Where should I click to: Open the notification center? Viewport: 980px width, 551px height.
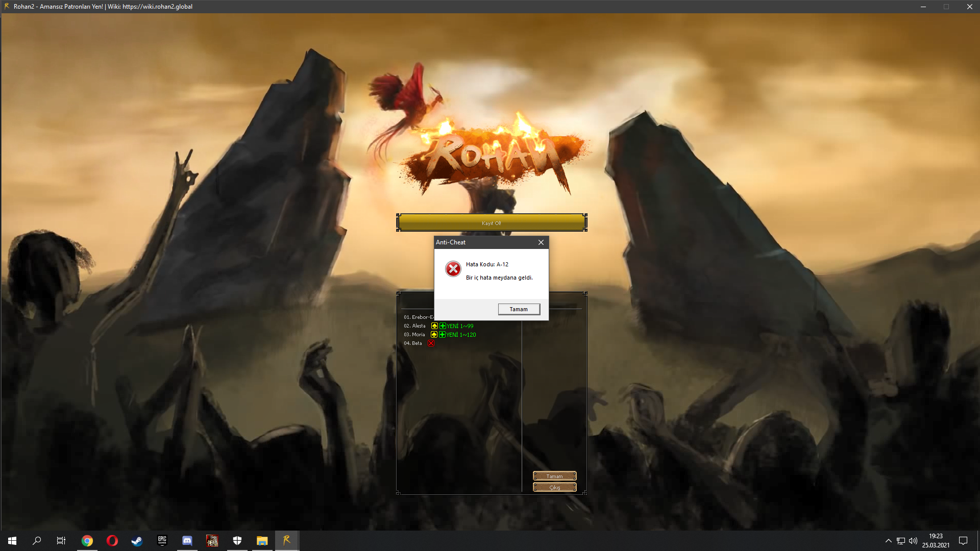coord(963,541)
